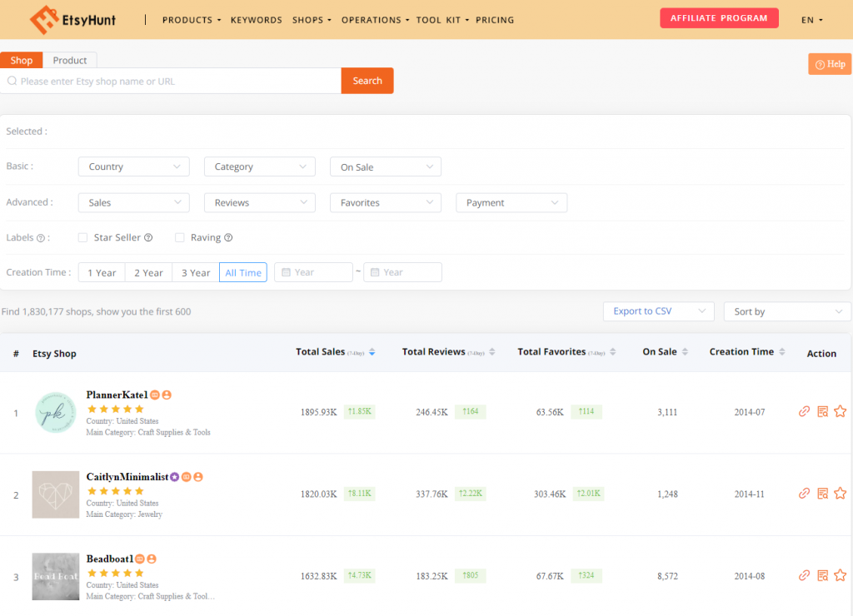Viewport: 853px width, 616px height.
Task: Click the document analysis icon for Beadboat1
Action: pyautogui.click(x=821, y=575)
